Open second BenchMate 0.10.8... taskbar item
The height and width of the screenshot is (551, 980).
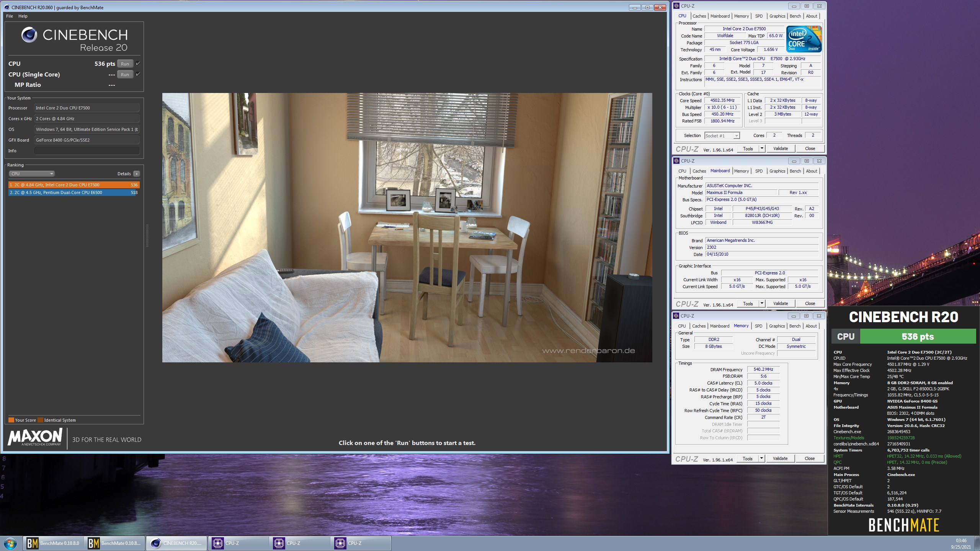point(114,543)
